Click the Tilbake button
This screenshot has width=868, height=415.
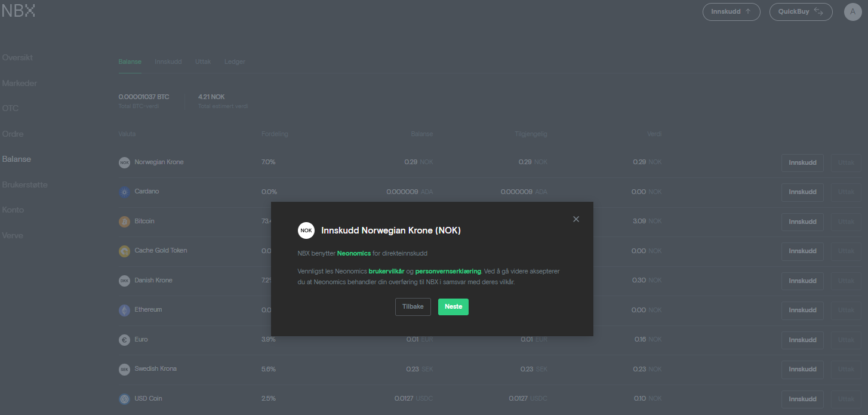coord(413,307)
